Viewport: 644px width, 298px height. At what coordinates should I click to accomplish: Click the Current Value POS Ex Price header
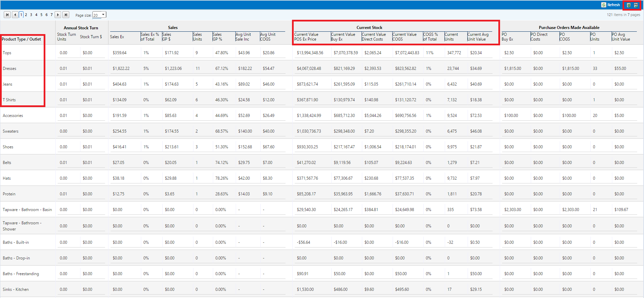click(306, 37)
